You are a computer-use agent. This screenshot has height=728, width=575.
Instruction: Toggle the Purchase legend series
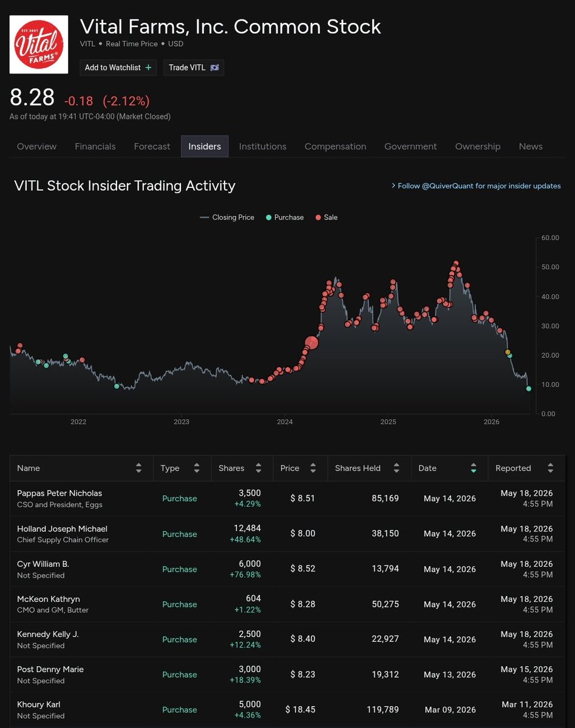point(285,217)
